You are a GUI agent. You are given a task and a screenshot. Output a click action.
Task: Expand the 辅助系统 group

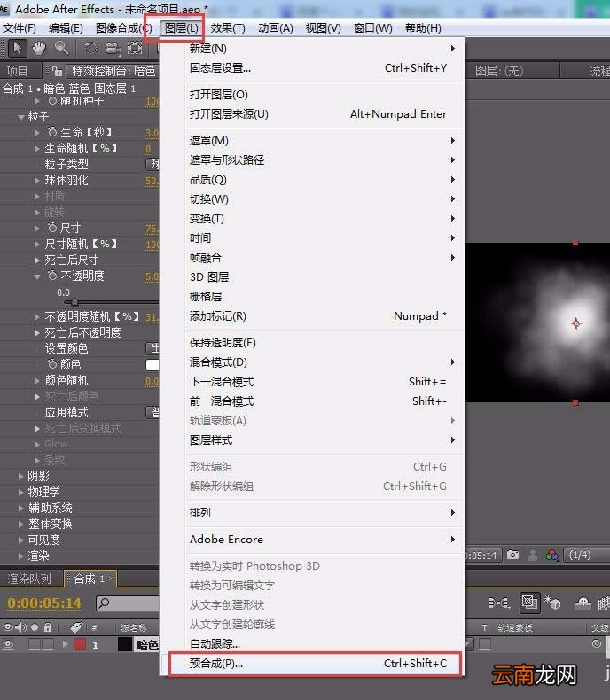[20, 508]
